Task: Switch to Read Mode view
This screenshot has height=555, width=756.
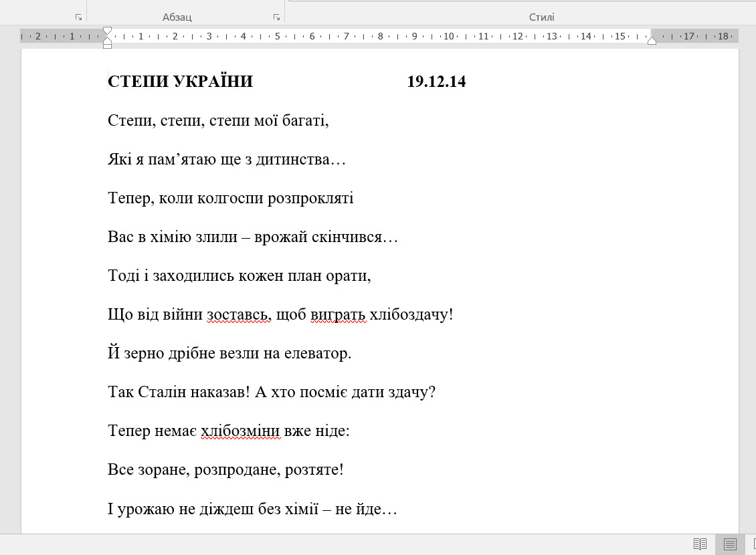Action: 700,544
